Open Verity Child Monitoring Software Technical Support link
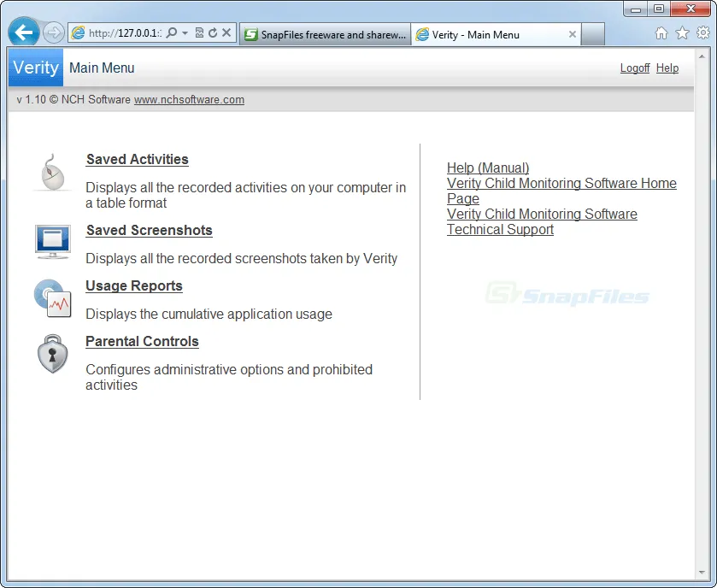 click(542, 221)
